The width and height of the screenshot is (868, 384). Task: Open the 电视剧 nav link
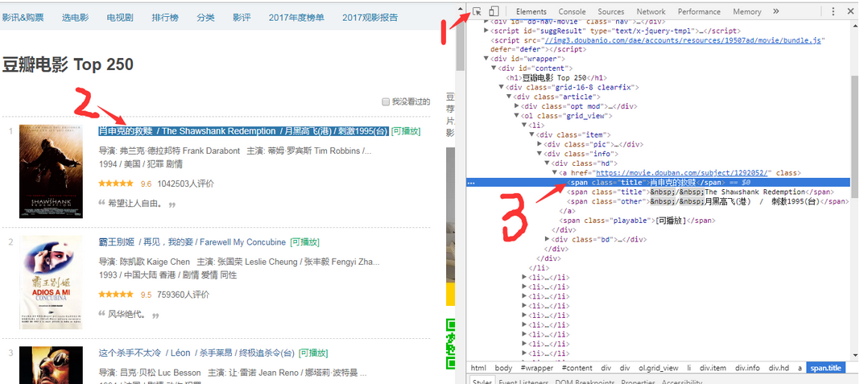pyautogui.click(x=120, y=17)
